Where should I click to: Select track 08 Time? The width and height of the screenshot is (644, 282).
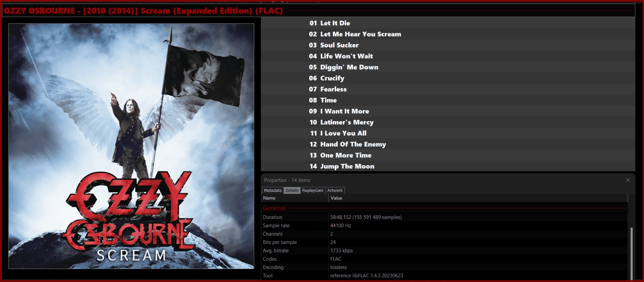click(x=448, y=100)
